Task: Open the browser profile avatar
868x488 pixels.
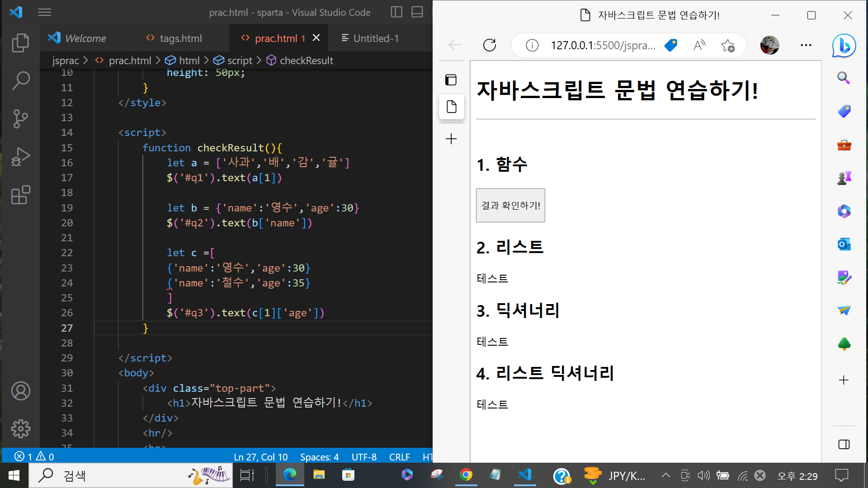Action: point(769,45)
